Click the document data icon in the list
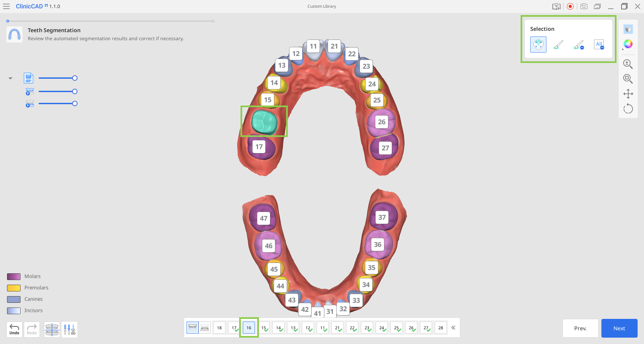The height and width of the screenshot is (344, 644). tap(29, 78)
